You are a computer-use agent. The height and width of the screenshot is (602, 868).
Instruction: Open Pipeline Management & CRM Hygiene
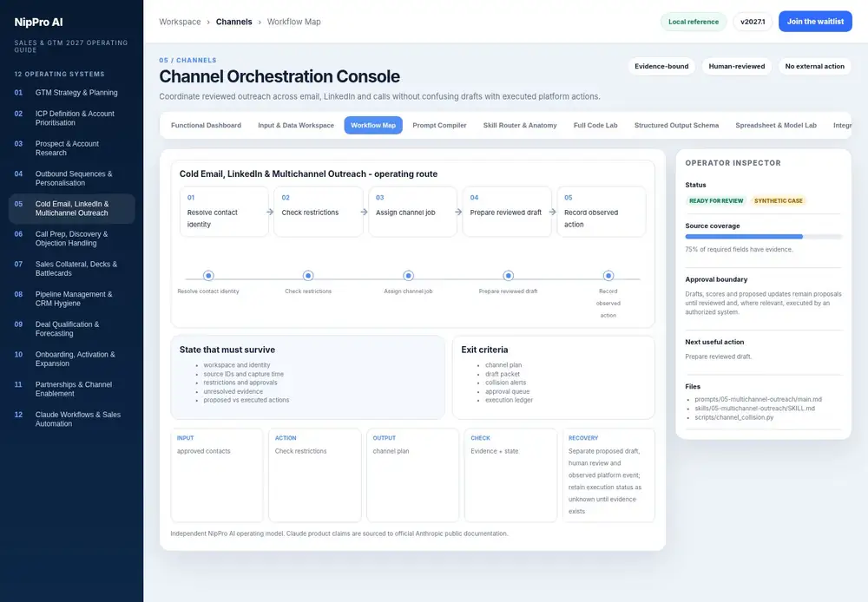71,298
